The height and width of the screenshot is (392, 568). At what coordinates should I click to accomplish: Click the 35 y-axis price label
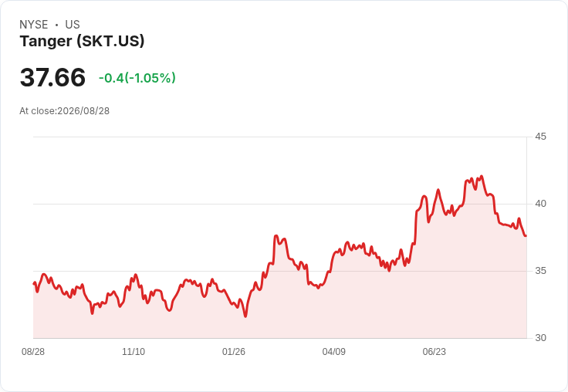(540, 271)
